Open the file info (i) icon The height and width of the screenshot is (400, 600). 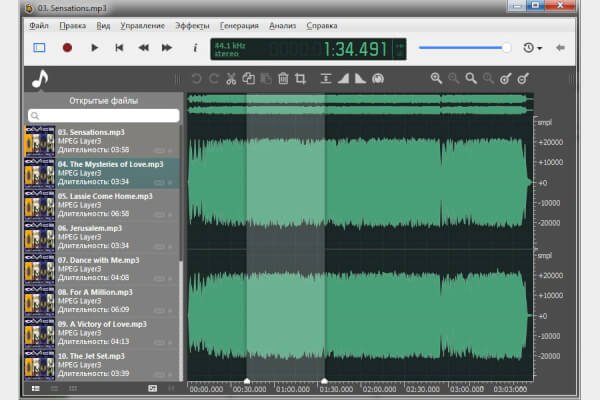click(195, 48)
